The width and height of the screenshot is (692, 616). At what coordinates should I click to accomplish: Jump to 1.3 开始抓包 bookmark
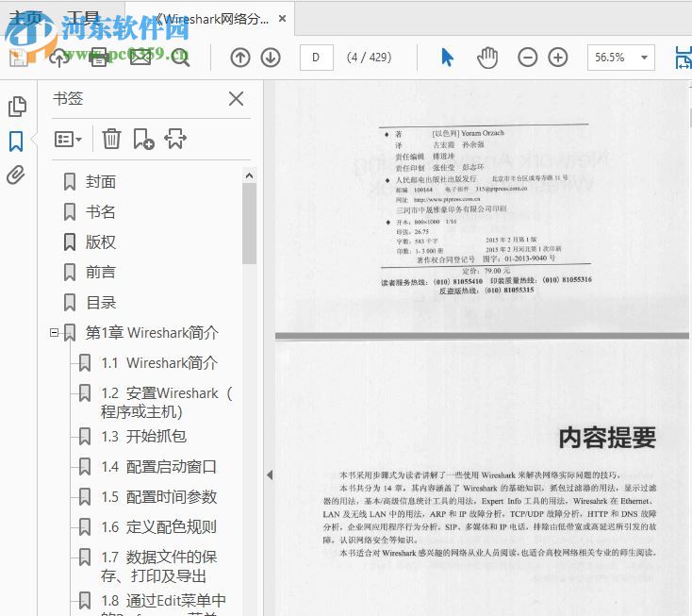click(143, 436)
